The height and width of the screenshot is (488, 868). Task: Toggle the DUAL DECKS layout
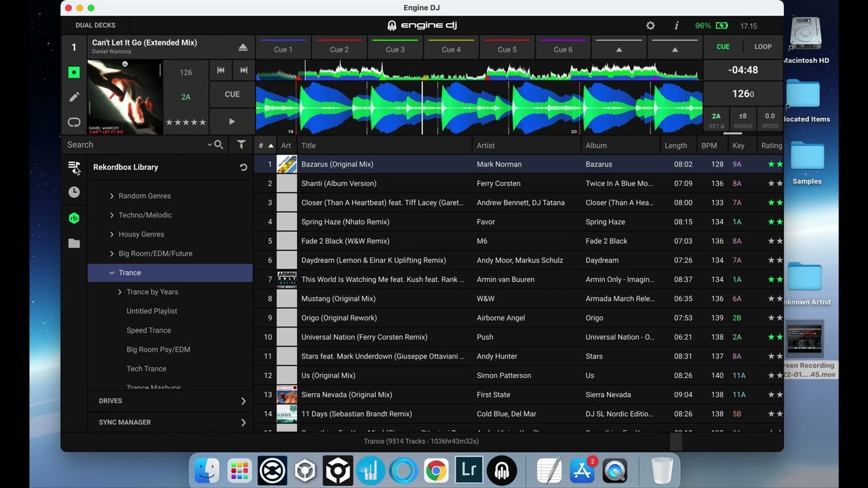pyautogui.click(x=96, y=26)
